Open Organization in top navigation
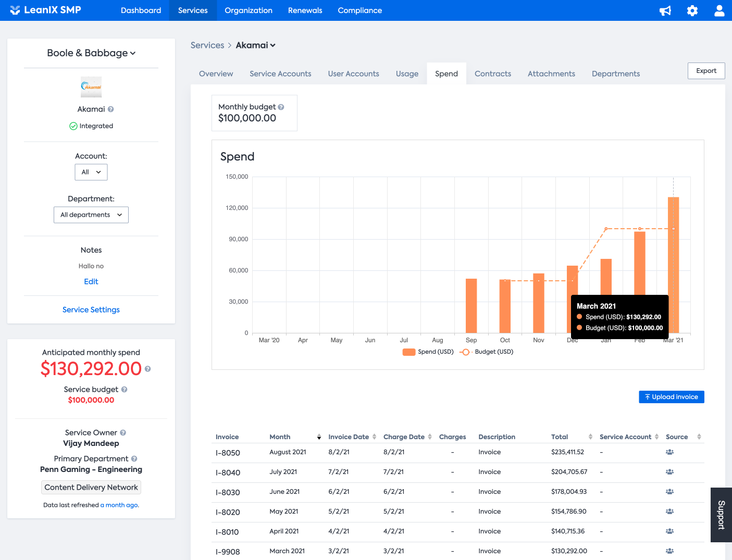 click(x=249, y=10)
